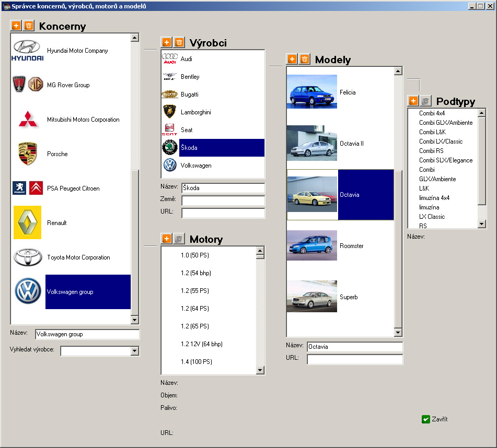497x448 pixels.
Task: Click the MG octagon logo
Action: 36,84
